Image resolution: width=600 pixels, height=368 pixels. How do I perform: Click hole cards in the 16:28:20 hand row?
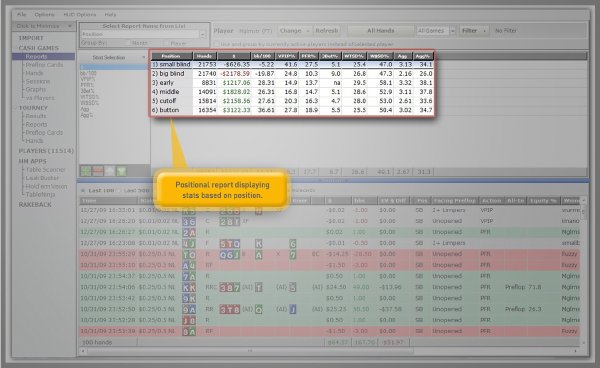click(189, 221)
